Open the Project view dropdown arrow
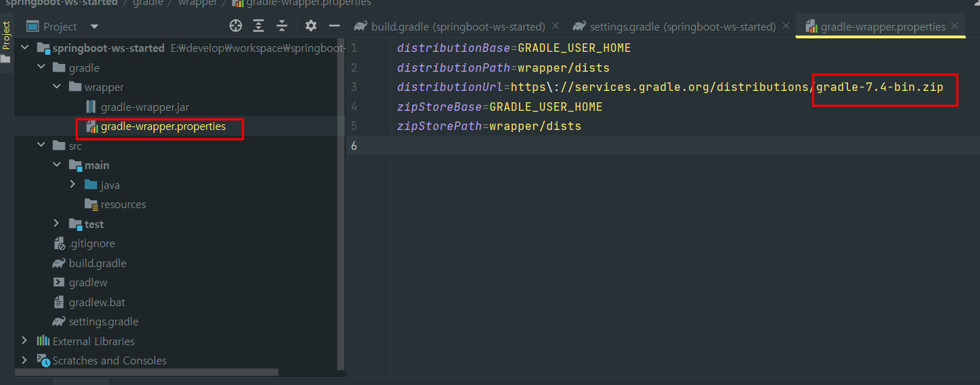980x385 pixels. point(94,27)
